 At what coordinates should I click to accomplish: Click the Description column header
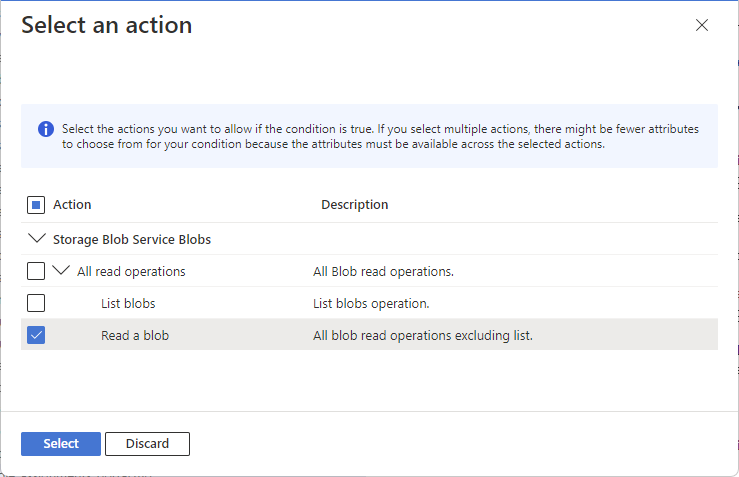pyautogui.click(x=354, y=205)
